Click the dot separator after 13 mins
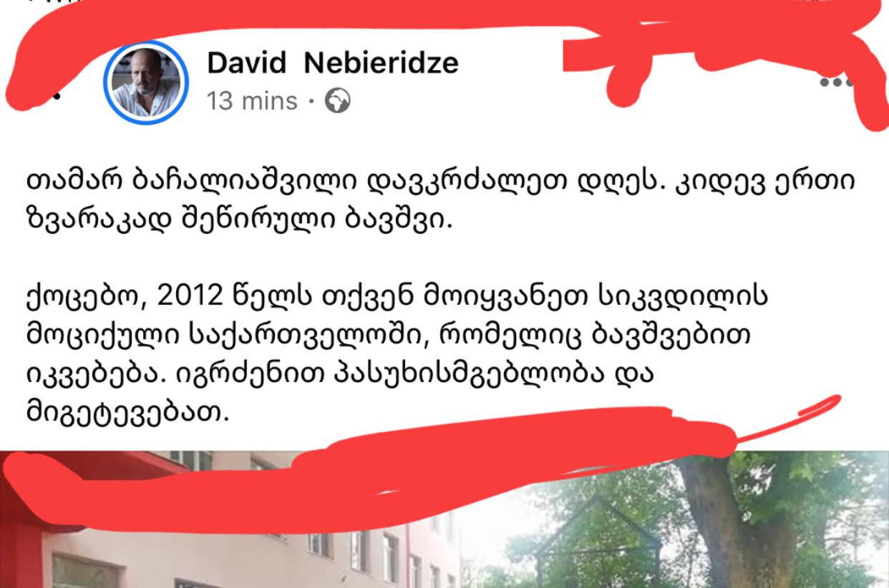The height and width of the screenshot is (588, 889). [x=311, y=102]
